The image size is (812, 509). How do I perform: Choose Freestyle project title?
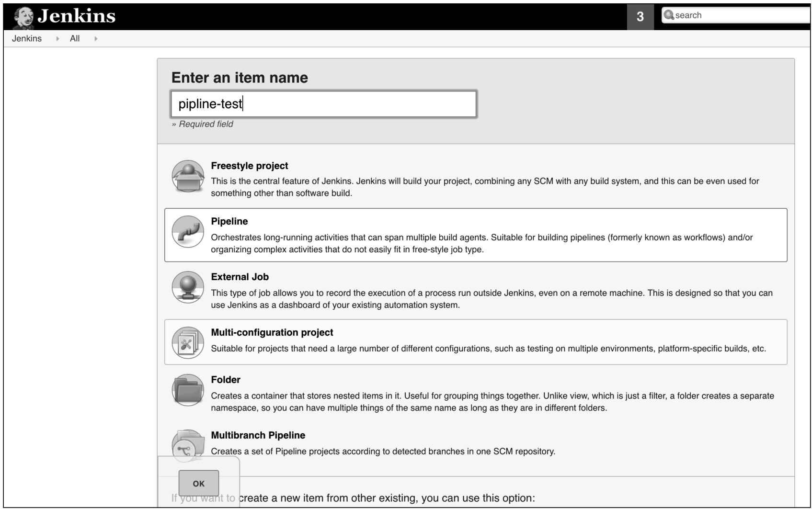(250, 166)
